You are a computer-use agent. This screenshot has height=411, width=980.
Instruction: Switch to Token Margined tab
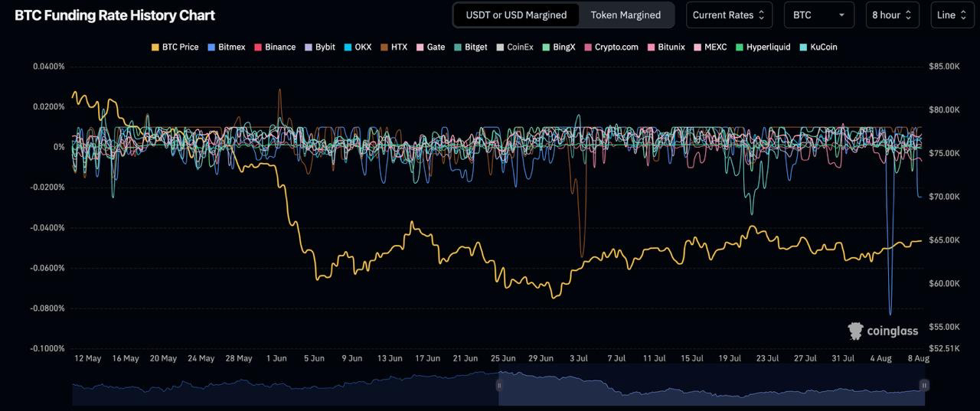pos(626,15)
